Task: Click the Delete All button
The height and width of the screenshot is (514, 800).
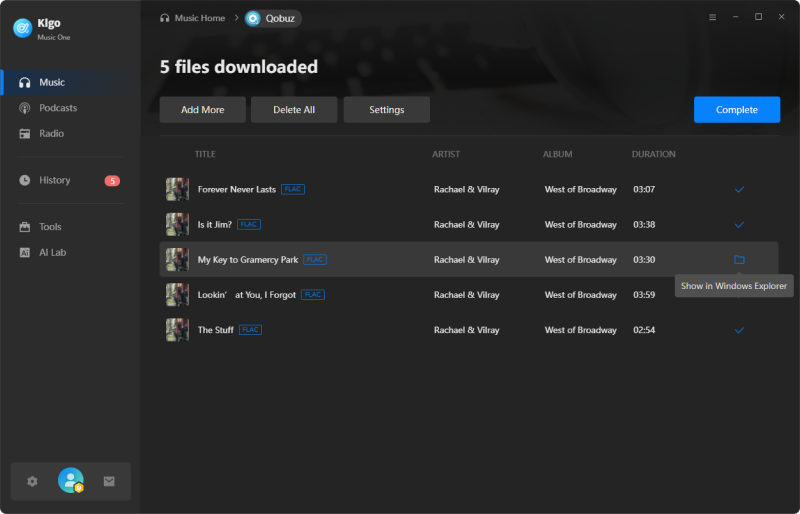Action: (294, 110)
